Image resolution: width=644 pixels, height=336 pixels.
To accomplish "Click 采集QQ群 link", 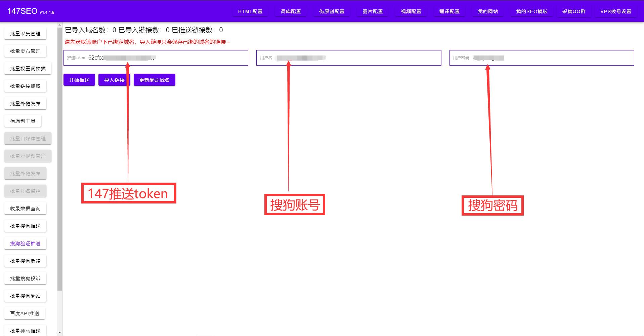I will [574, 11].
